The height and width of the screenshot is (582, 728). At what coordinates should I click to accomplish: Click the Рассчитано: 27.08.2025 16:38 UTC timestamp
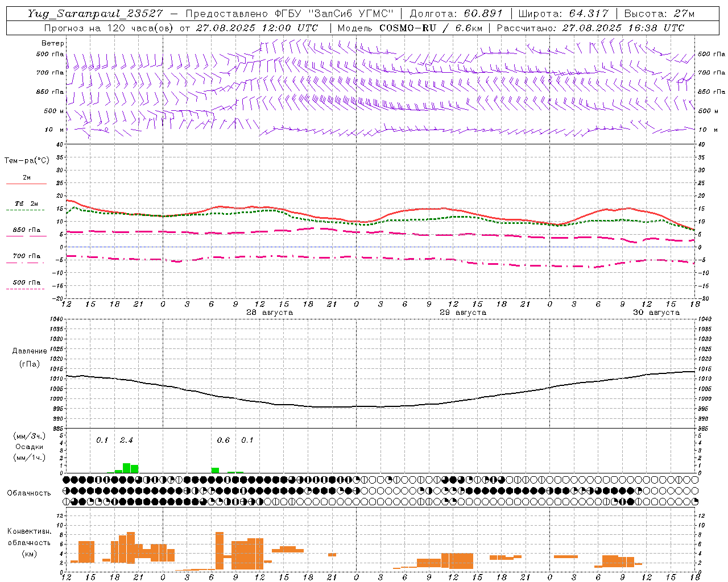coord(590,28)
